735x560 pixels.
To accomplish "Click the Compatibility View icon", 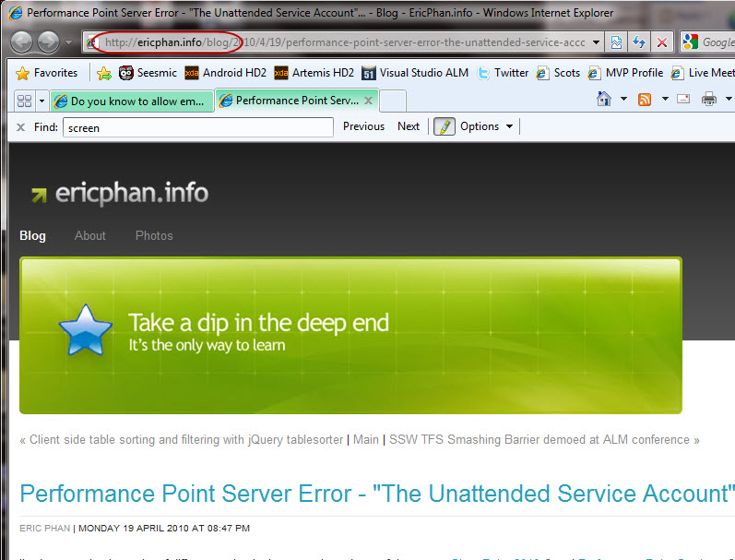I will (x=615, y=42).
